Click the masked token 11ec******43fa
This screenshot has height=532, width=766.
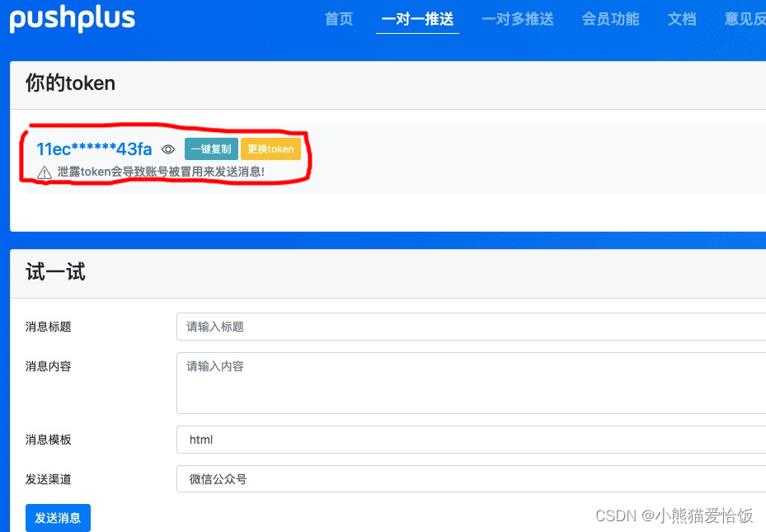94,149
